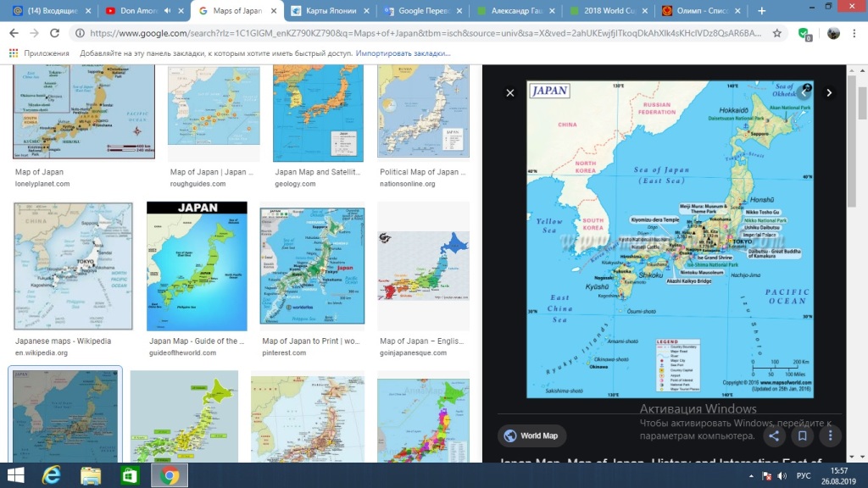Open the guideoftheworld.com source link
This screenshot has width=868, height=488.
[182, 352]
